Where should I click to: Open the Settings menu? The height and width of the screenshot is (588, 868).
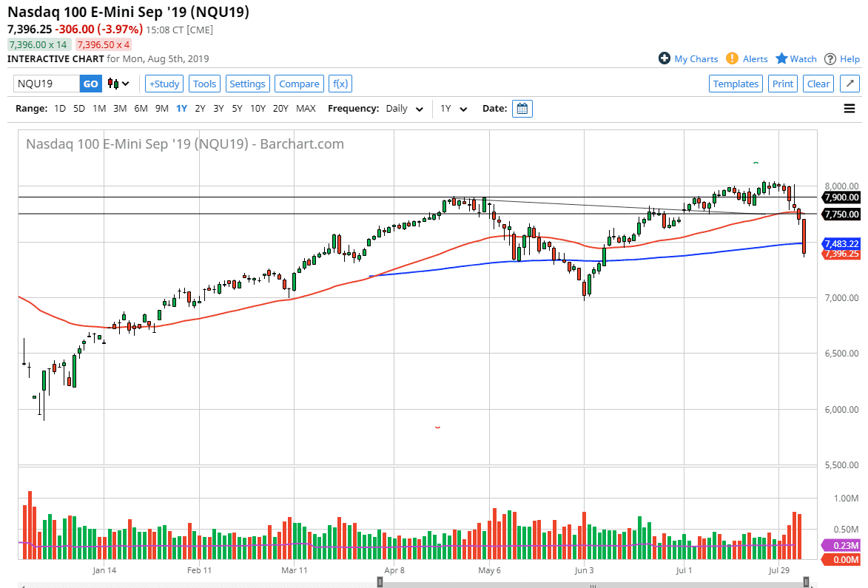[x=247, y=84]
